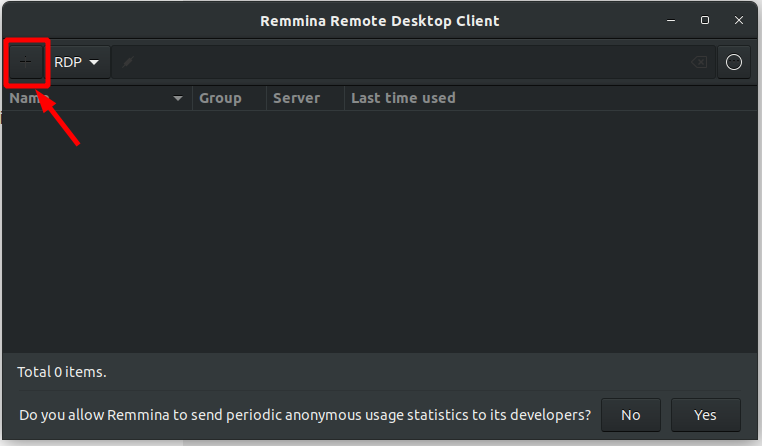
Task: Sort by Last time used column
Action: pos(403,98)
